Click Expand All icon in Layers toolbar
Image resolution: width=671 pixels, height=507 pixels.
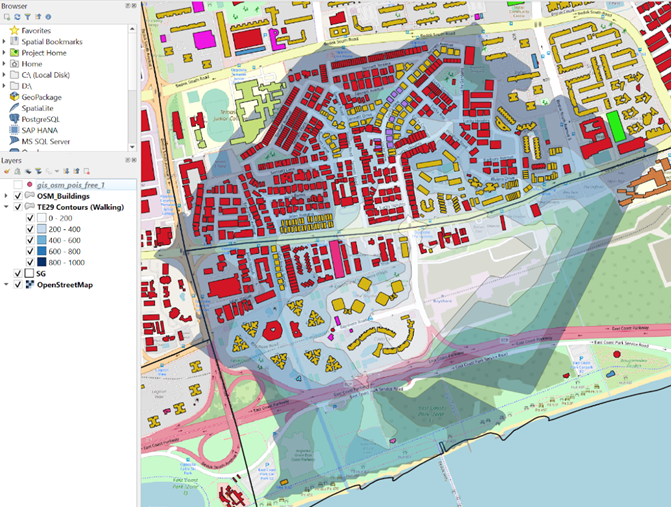pos(66,171)
